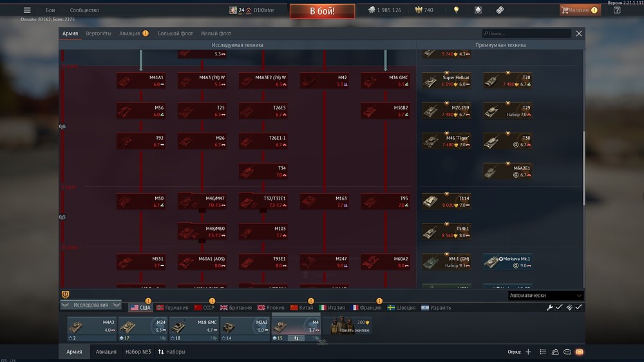Click the orange squadron shield icon
The height and width of the screenshot is (362, 644).
click(x=65, y=294)
